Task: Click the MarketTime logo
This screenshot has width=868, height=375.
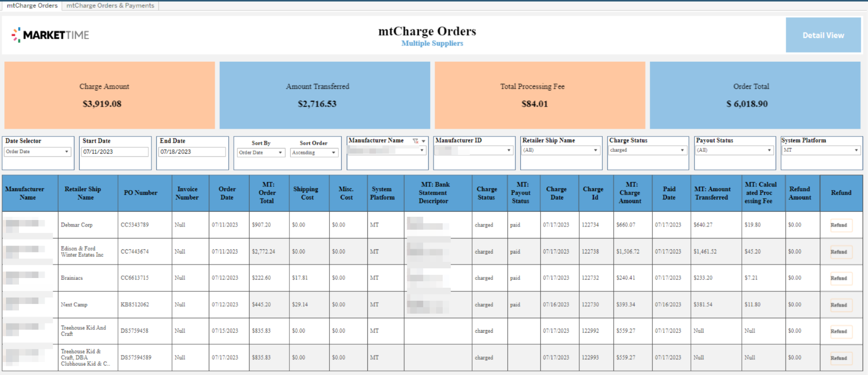Action: pyautogui.click(x=50, y=35)
